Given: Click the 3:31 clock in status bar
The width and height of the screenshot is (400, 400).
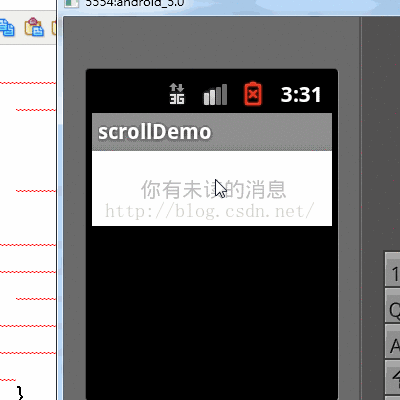Looking at the screenshot, I should [301, 95].
